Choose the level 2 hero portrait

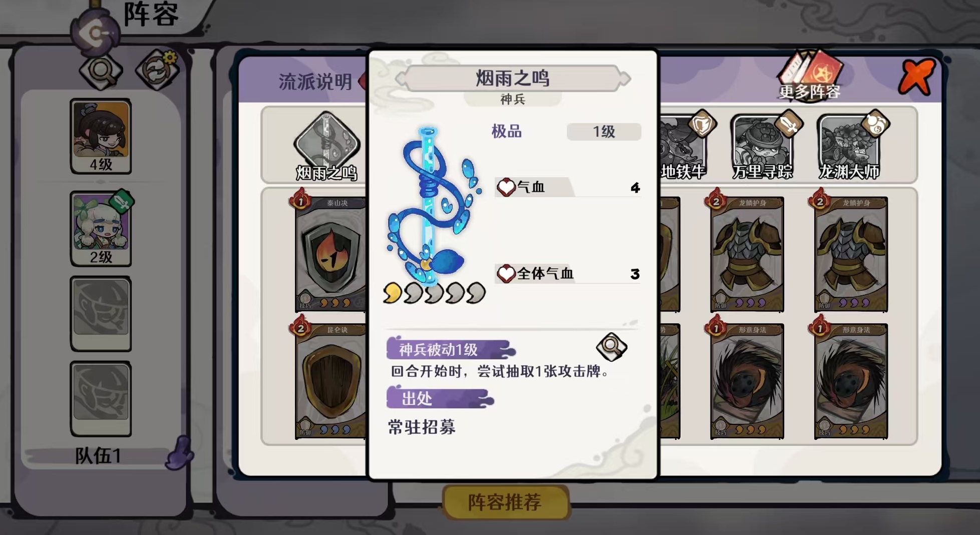pyautogui.click(x=101, y=229)
